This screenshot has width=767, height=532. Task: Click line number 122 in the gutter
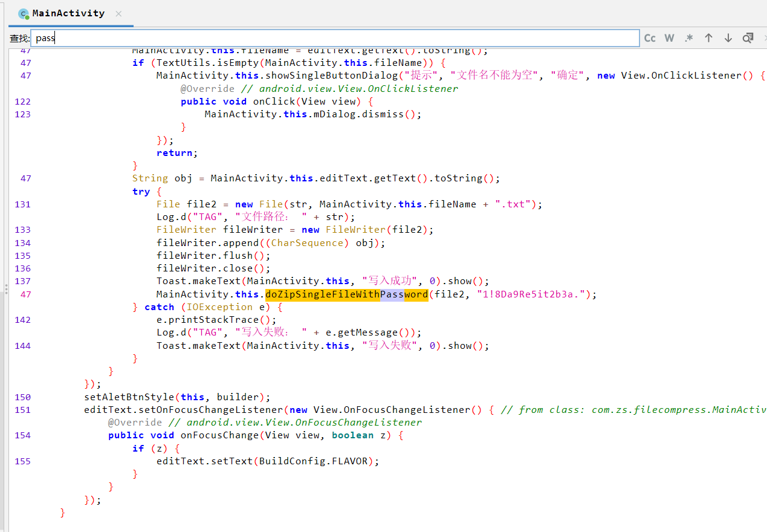[x=22, y=102]
